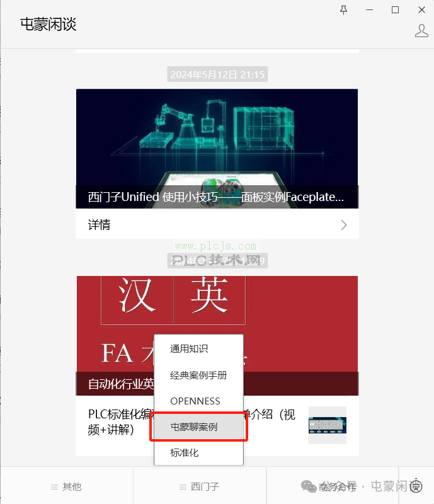
Task: Click the menu lines icon beside 西门子
Action: pos(183,487)
